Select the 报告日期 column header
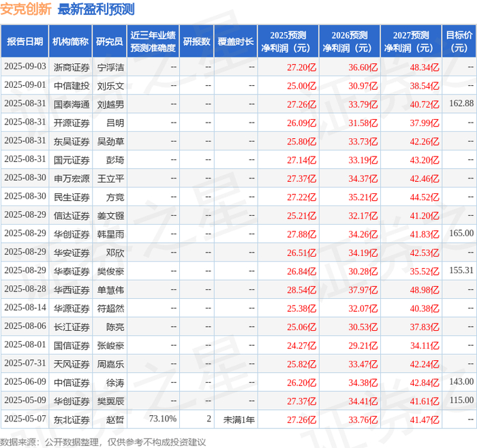The width and height of the screenshot is (477, 448). [x=25, y=42]
